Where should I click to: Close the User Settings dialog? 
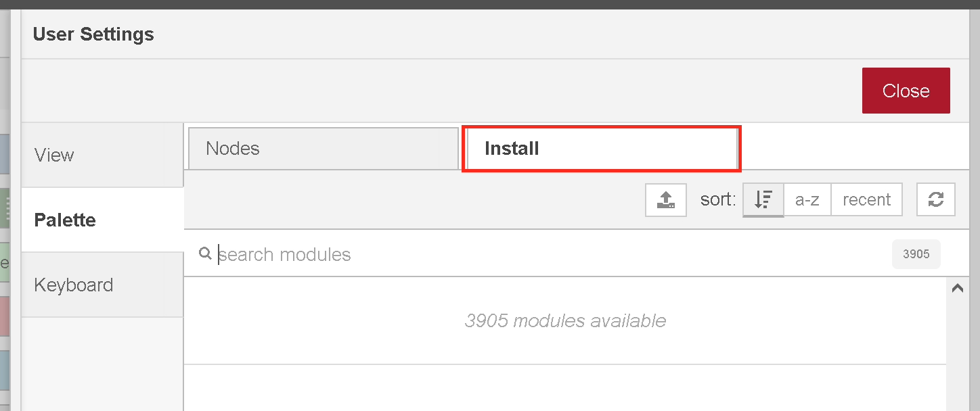coord(906,91)
